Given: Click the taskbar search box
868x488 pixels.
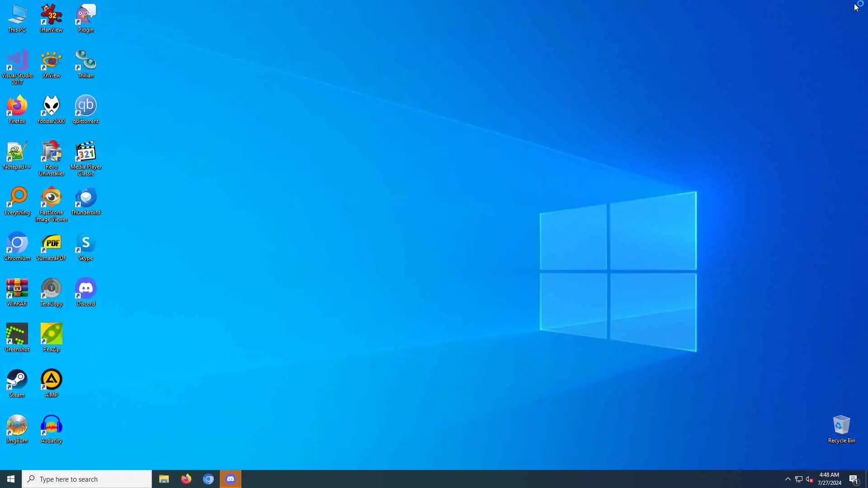Looking at the screenshot, I should [x=87, y=479].
